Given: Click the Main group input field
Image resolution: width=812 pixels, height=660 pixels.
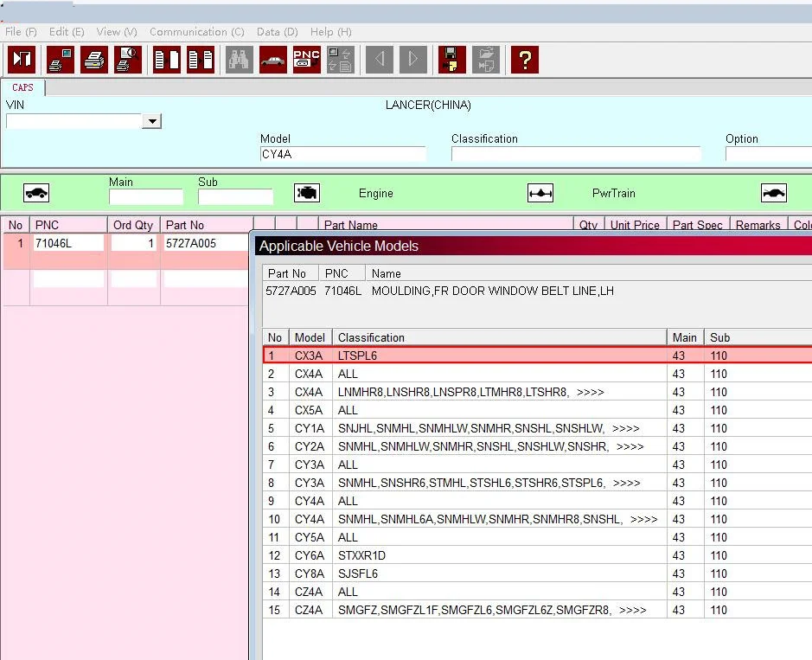Looking at the screenshot, I should [x=145, y=197].
